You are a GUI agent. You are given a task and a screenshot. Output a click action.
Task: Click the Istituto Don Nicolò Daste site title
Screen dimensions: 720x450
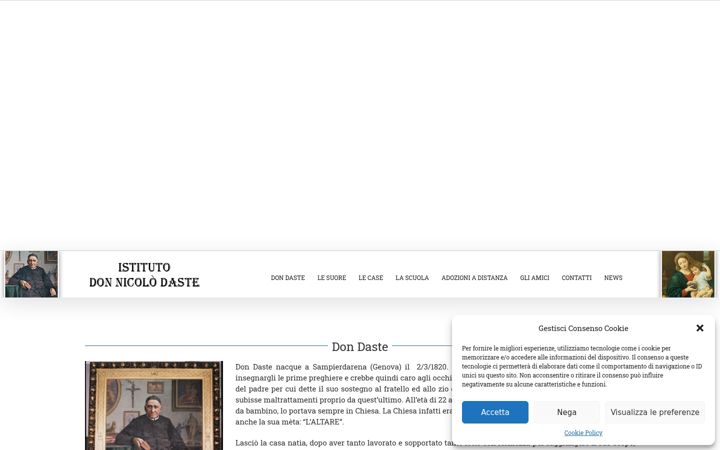click(x=144, y=275)
